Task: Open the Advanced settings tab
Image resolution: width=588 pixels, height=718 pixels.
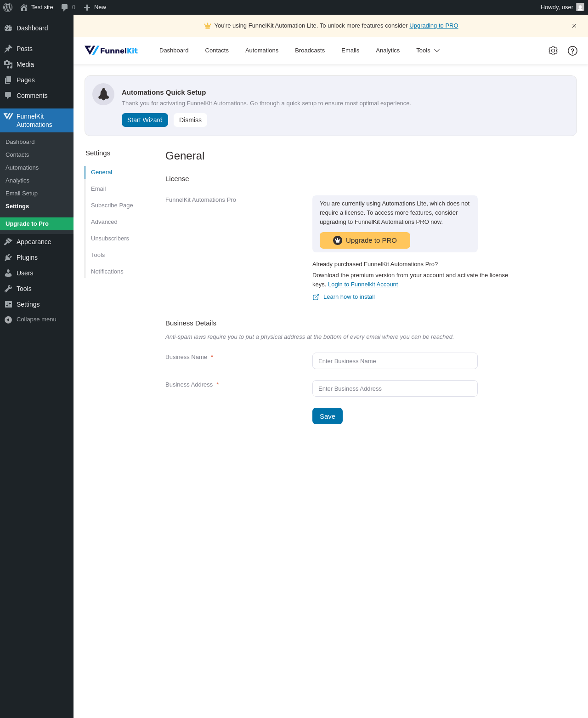Action: coord(104,222)
